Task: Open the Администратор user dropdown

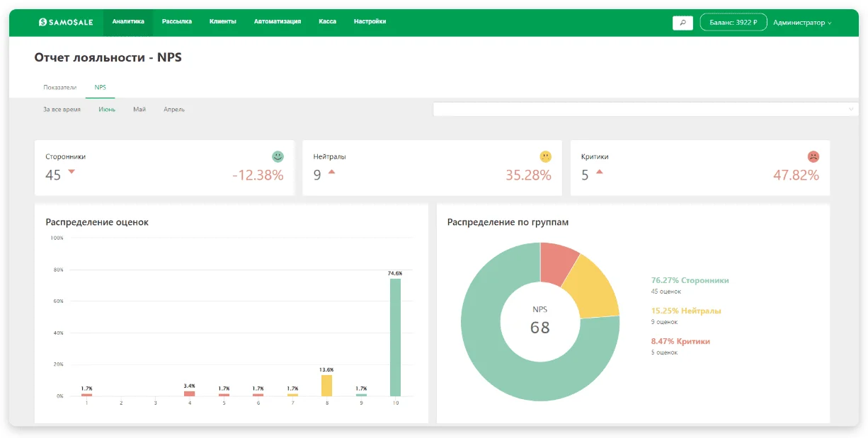Action: [x=802, y=23]
